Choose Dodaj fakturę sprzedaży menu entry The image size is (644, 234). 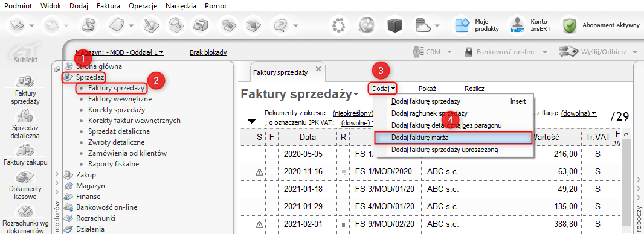pos(454,101)
